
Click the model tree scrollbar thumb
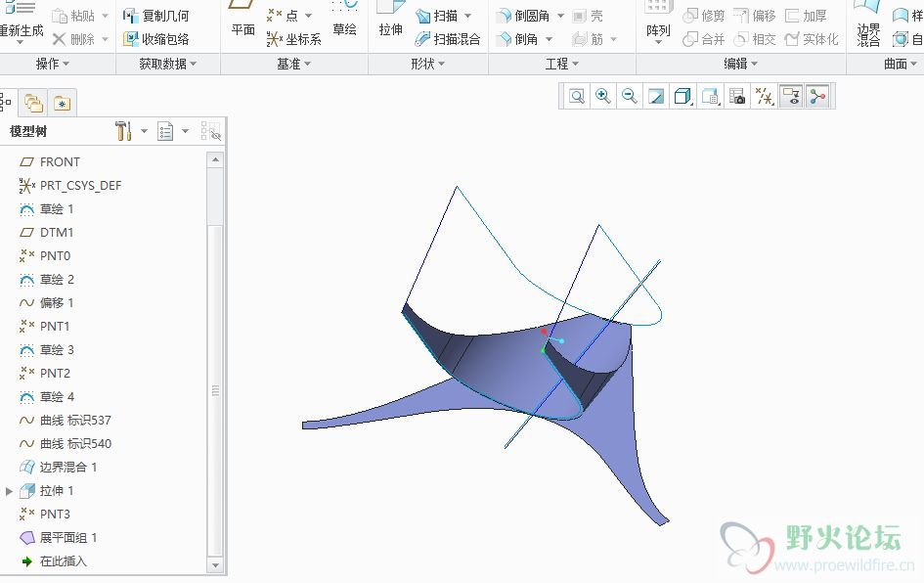click(x=215, y=391)
